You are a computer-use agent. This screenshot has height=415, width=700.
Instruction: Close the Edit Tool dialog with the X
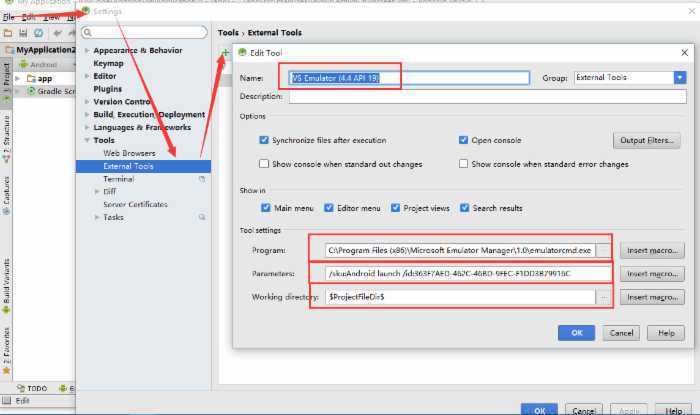coord(684,53)
